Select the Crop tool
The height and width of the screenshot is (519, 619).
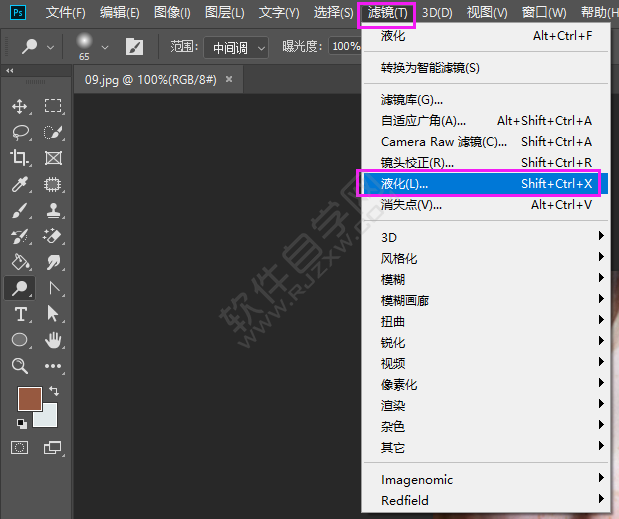click(19, 158)
